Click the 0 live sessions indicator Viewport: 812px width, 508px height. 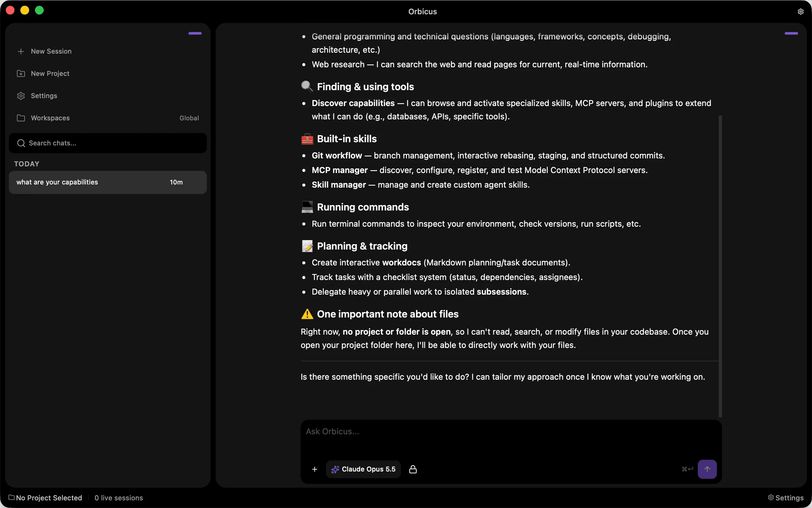click(119, 498)
